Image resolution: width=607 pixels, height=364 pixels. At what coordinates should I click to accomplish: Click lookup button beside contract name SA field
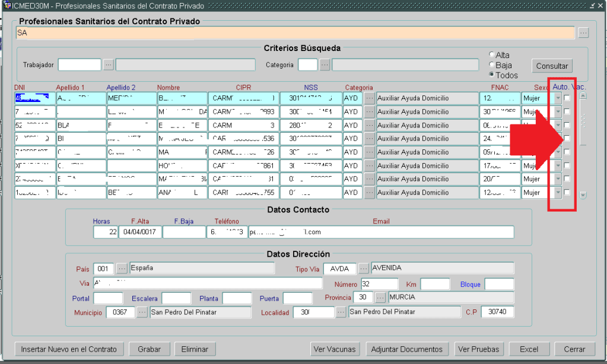coord(583,33)
